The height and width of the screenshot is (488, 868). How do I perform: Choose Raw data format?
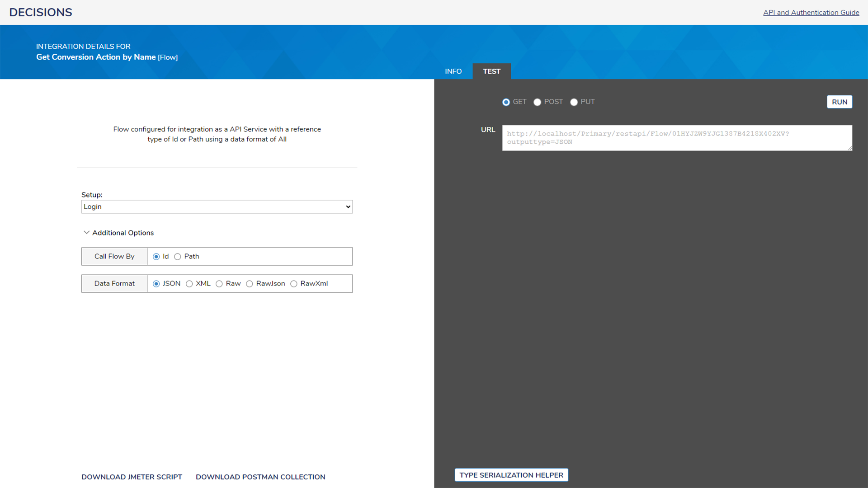219,284
